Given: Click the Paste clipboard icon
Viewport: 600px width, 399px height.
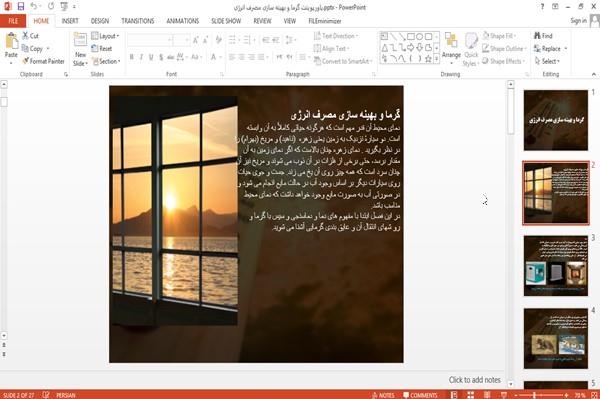Looking at the screenshot, I should click(11, 40).
